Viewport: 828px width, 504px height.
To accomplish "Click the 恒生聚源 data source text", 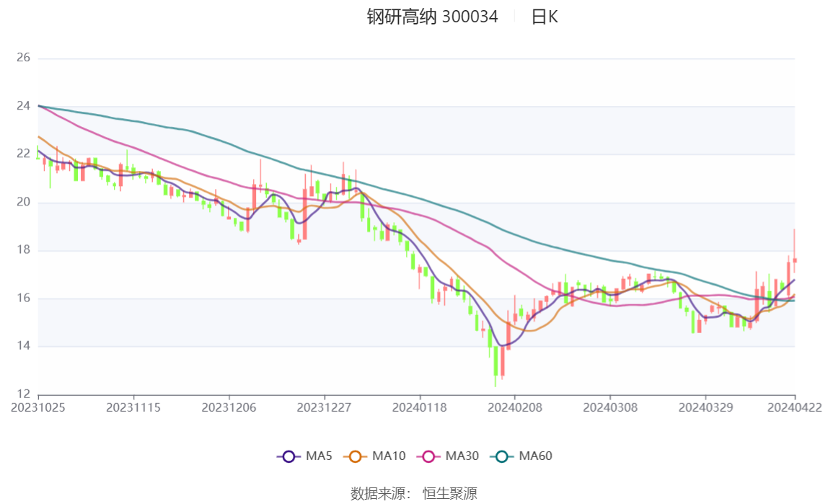I will [449, 493].
